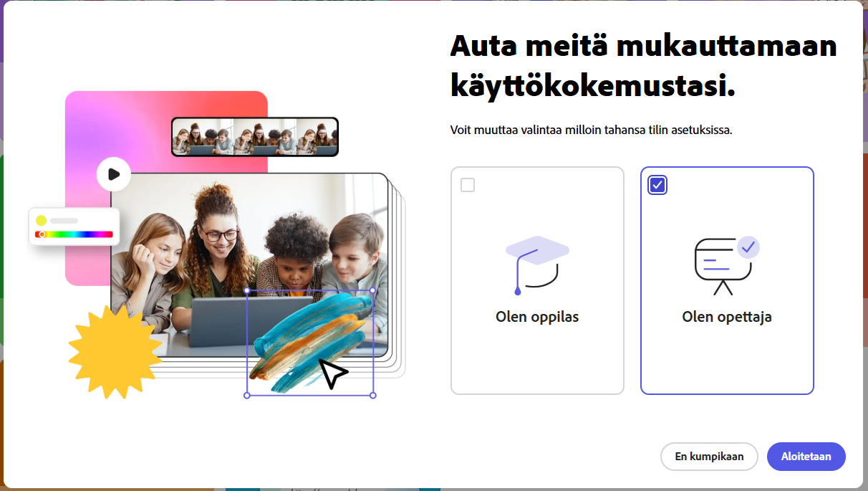
Task: Click the En kumpikaan button
Action: 709,457
